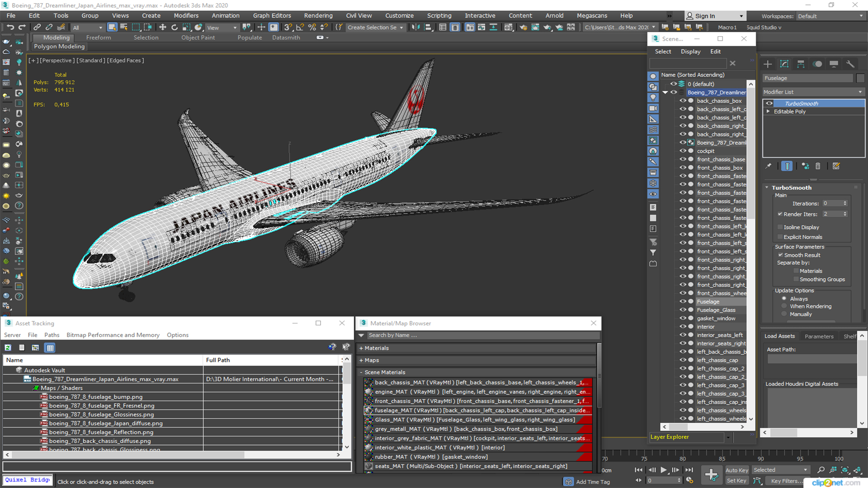Image resolution: width=868 pixels, height=488 pixels.
Task: Select the When Rendering update option
Action: 784,306
